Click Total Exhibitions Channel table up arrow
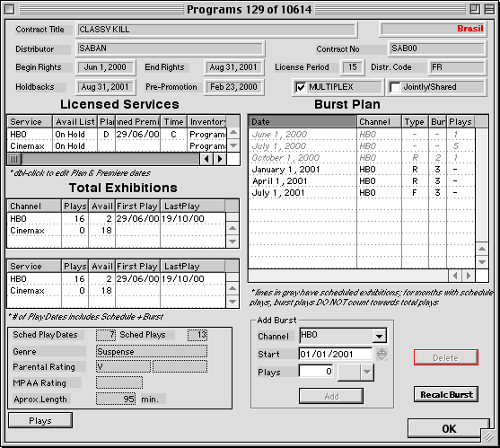Image resolution: width=500 pixels, height=448 pixels. pyautogui.click(x=232, y=228)
